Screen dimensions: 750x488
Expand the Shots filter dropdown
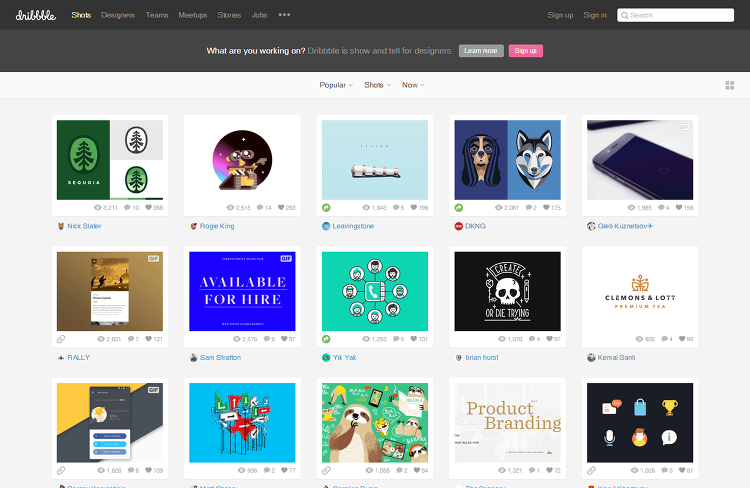pos(377,85)
